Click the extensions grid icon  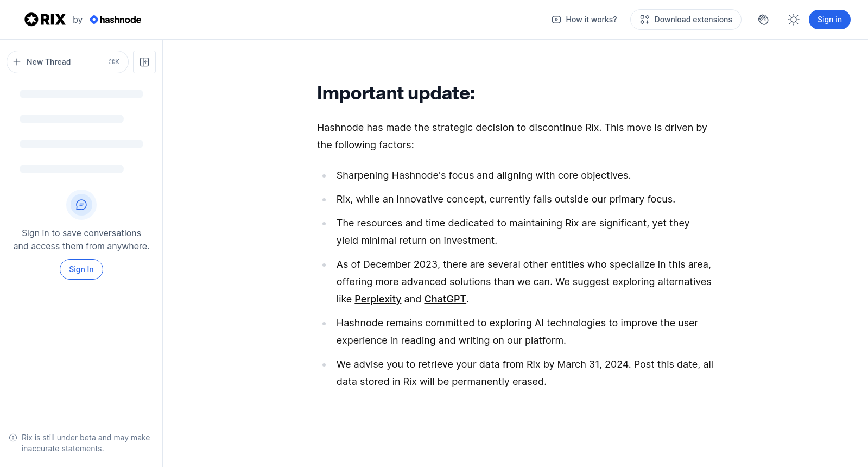point(645,20)
